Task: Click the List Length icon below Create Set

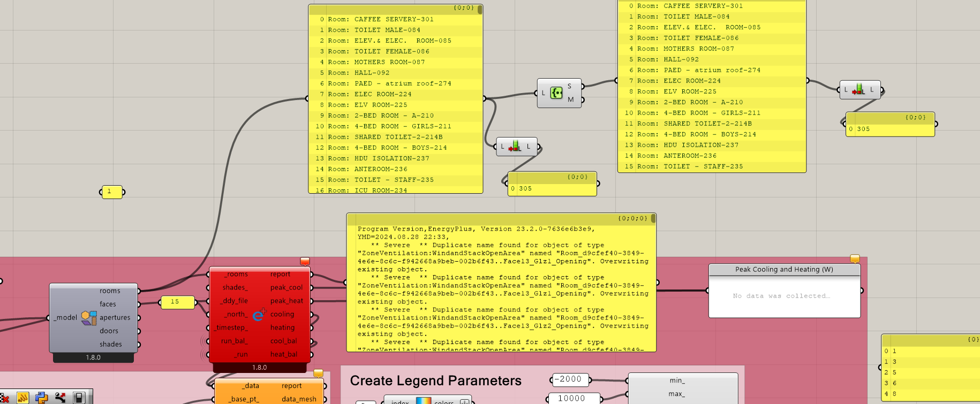Action: 515,146
